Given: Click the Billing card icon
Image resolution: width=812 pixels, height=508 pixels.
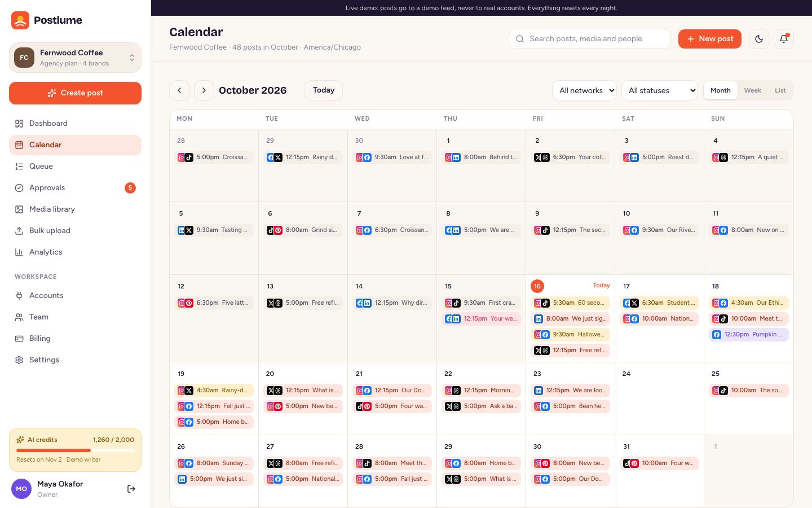Looking at the screenshot, I should 19,339.
